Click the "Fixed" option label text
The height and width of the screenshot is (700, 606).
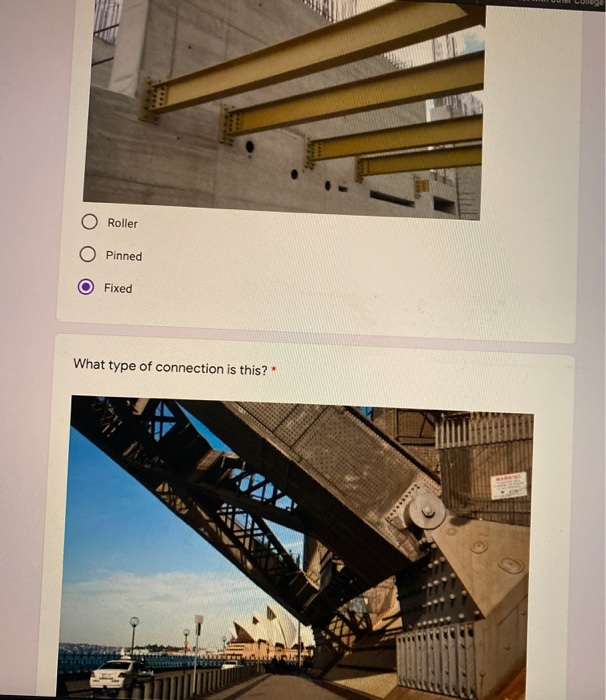118,288
